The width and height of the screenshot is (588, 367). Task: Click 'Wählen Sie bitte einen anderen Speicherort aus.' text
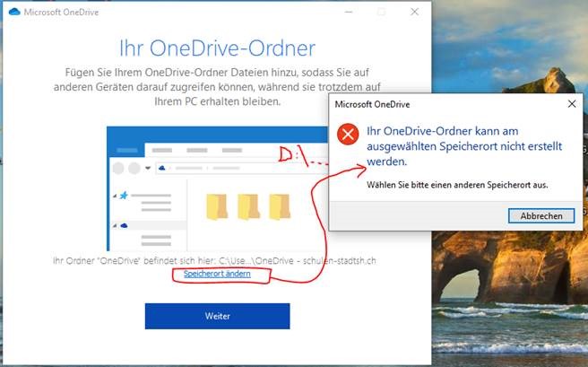point(457,185)
